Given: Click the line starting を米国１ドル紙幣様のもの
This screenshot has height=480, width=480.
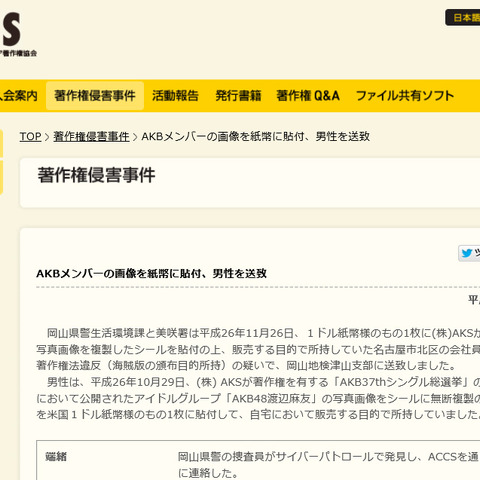Looking at the screenshot, I should pyautogui.click(x=258, y=414).
